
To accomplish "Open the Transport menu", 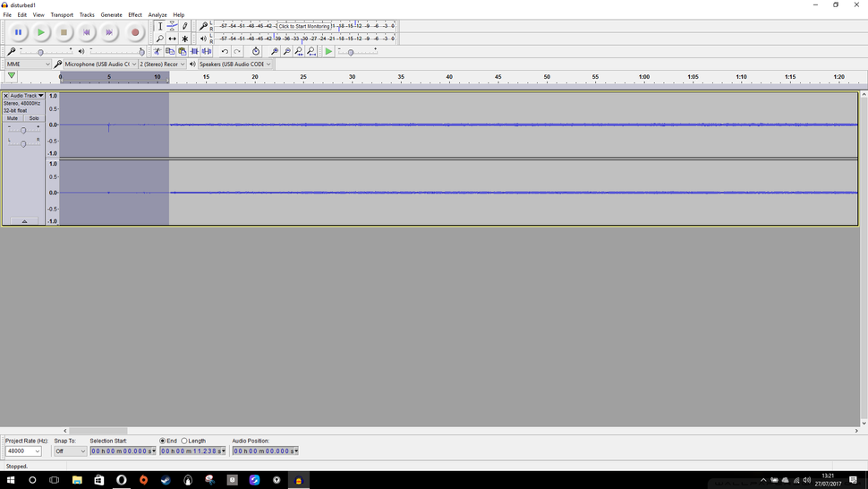I will [62, 15].
